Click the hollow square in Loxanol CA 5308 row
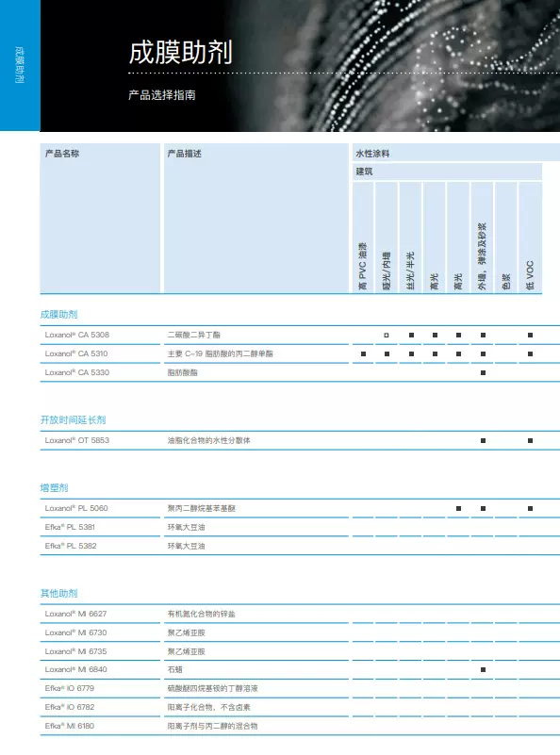Image resolution: width=560 pixels, height=755 pixels. pos(387,336)
